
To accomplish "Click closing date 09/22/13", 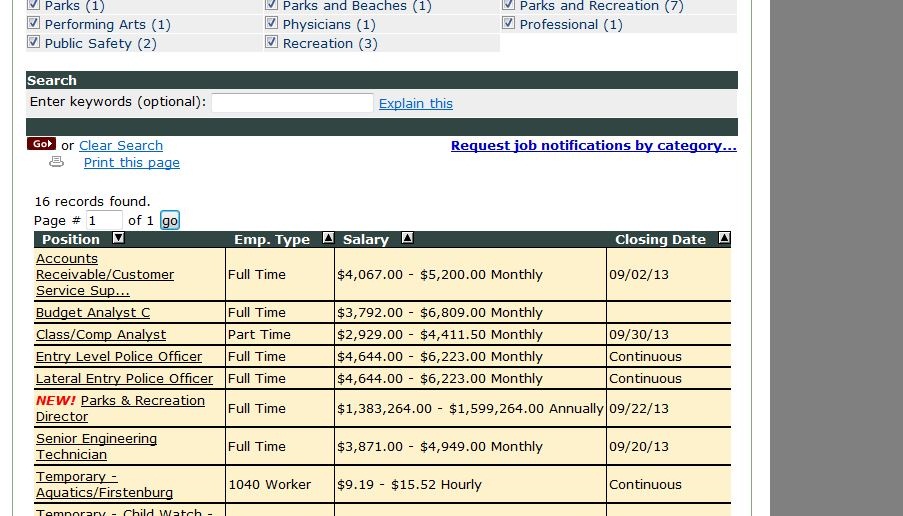I will [639, 408].
